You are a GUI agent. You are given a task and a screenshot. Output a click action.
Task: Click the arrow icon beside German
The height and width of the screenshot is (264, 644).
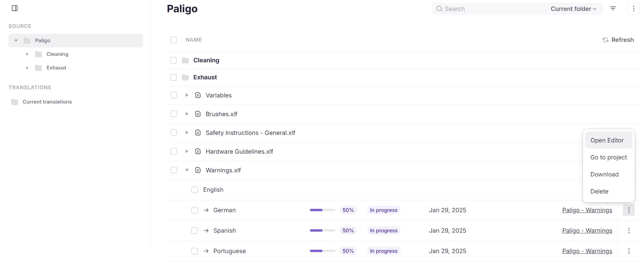206,210
